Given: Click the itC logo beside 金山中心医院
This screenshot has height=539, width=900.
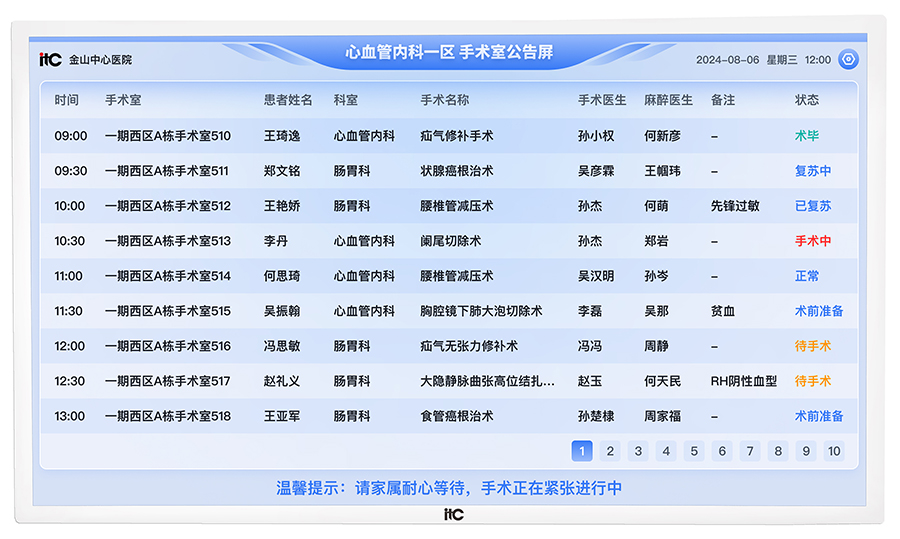Looking at the screenshot, I should coord(51,60).
